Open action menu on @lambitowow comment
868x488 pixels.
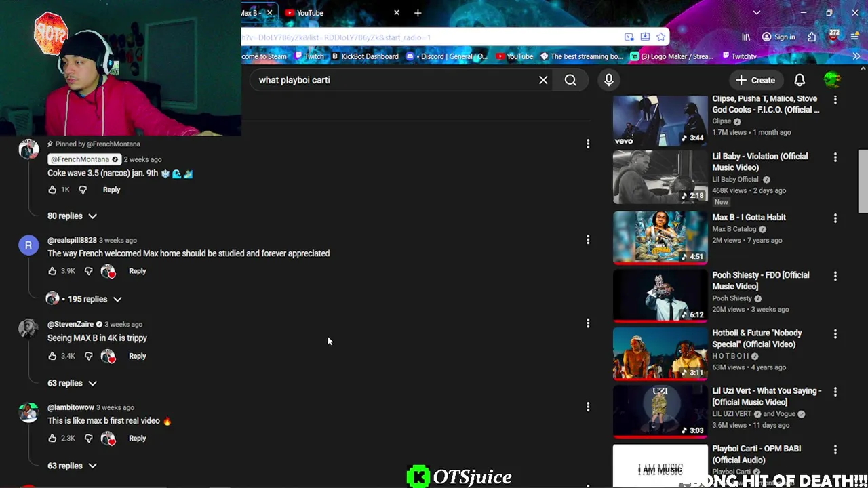tap(588, 407)
